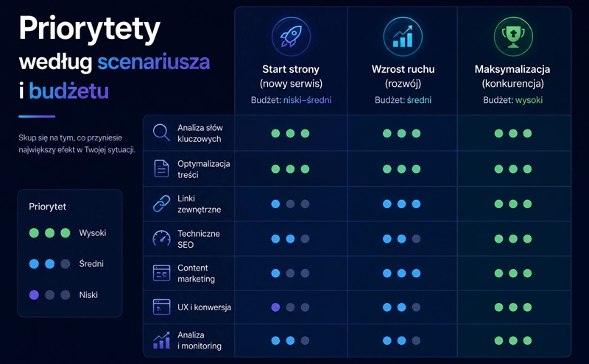Click the niski–średni budget text

pos(307,100)
